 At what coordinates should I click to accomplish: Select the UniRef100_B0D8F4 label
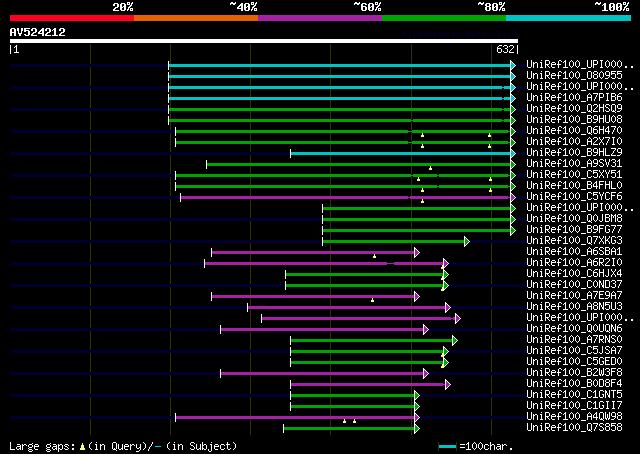(x=574, y=384)
